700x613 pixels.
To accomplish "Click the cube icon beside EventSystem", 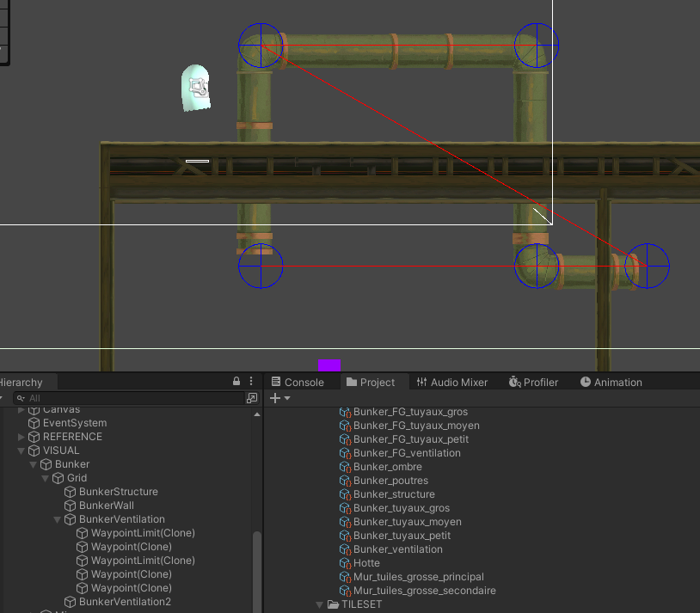I will (x=35, y=423).
